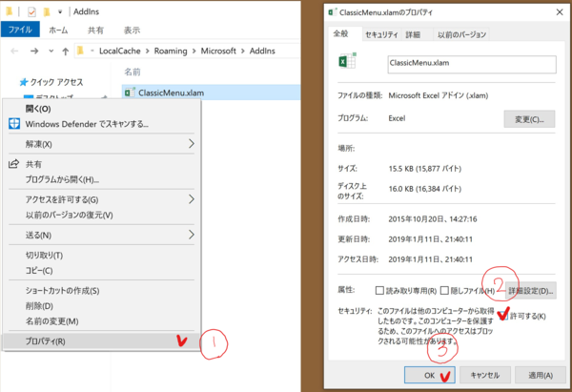Click the new folder icon in the Explorer title bar
The image size is (572, 392).
pyautogui.click(x=47, y=12)
